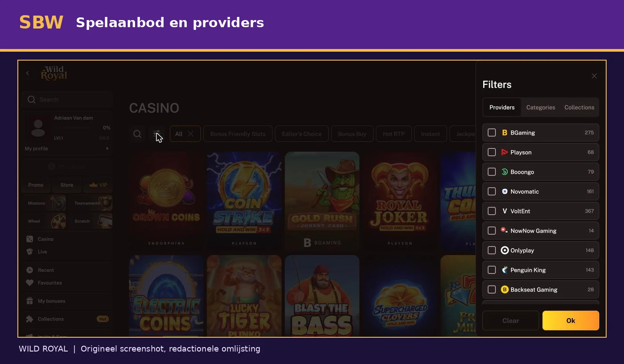
Task: Click the user avatar picture
Action: click(38, 128)
